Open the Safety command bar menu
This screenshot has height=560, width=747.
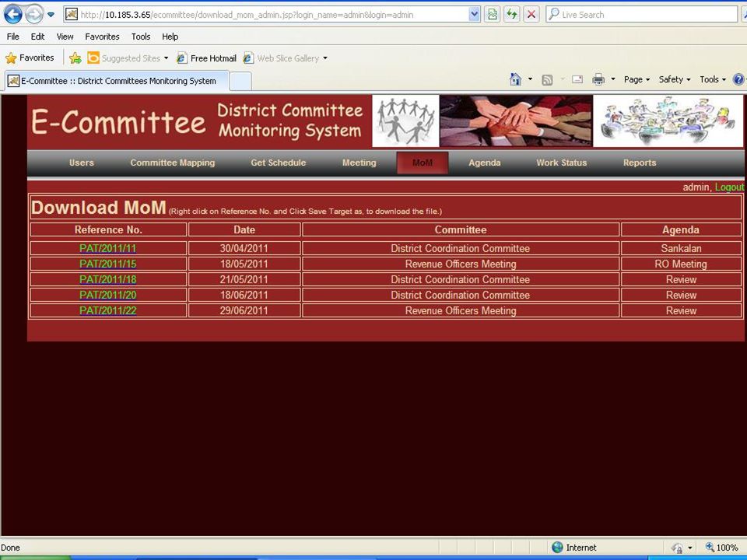(675, 79)
